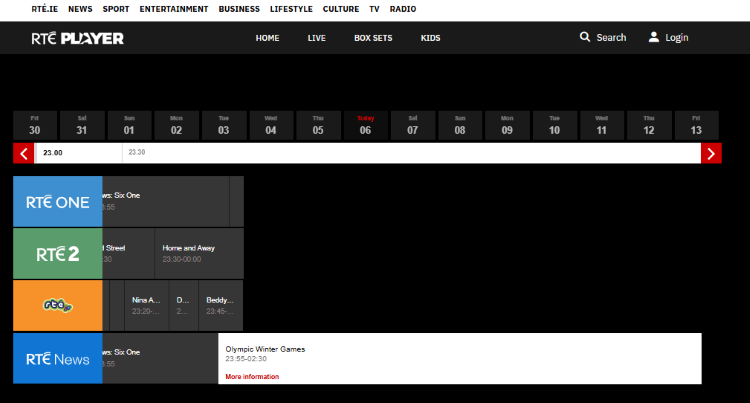Click More information for Olympic Winter Games

coord(252,377)
